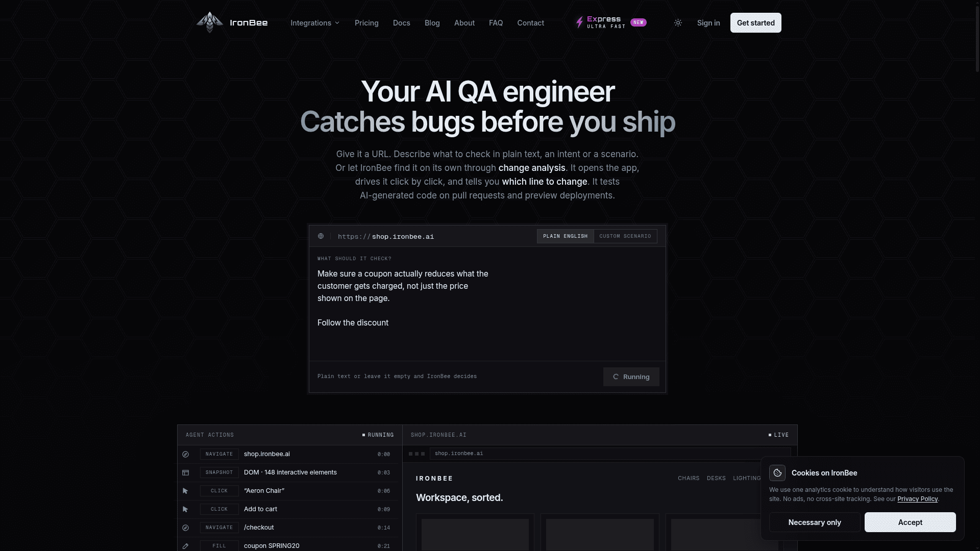Screen dimensions: 980x551
Task: Click the preview browser address bar shop.ironbee.ai
Action: pyautogui.click(x=610, y=454)
